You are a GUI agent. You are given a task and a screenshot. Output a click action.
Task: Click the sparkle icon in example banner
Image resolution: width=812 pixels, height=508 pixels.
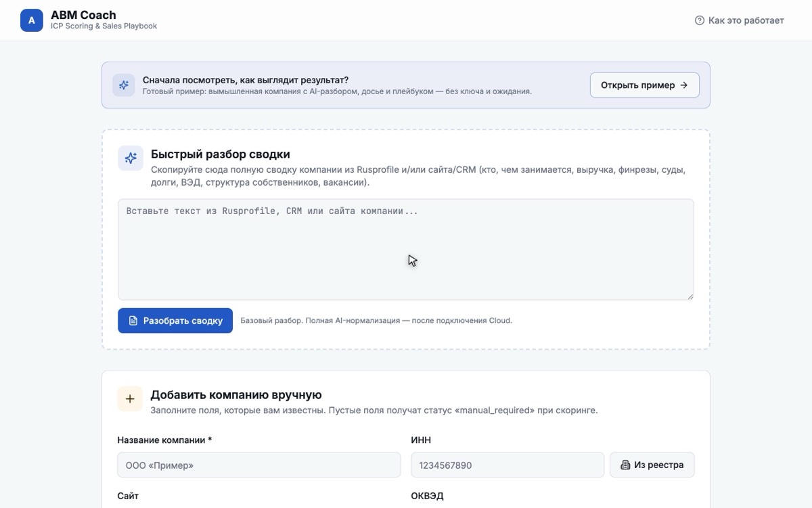tap(124, 85)
